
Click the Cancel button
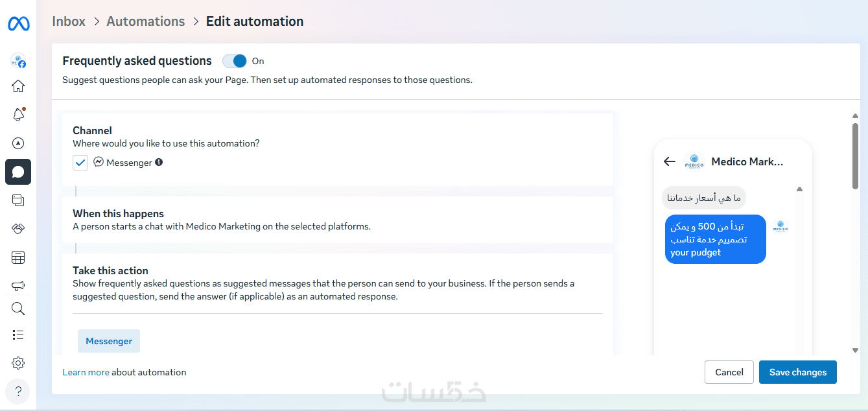click(729, 372)
